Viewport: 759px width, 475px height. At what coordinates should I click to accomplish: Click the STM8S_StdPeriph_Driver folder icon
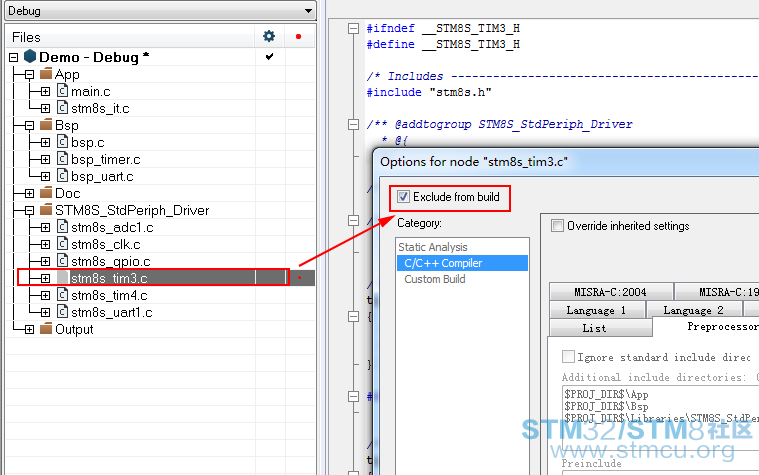tap(46, 210)
